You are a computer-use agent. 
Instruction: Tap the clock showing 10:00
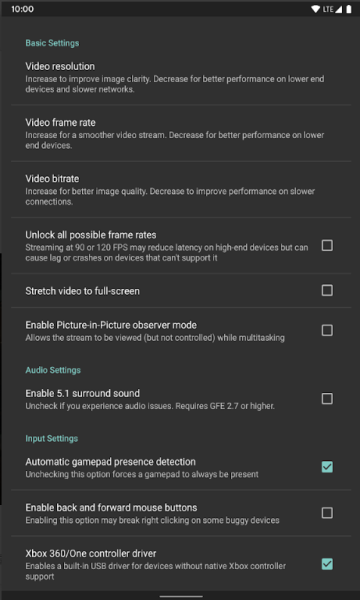point(22,9)
